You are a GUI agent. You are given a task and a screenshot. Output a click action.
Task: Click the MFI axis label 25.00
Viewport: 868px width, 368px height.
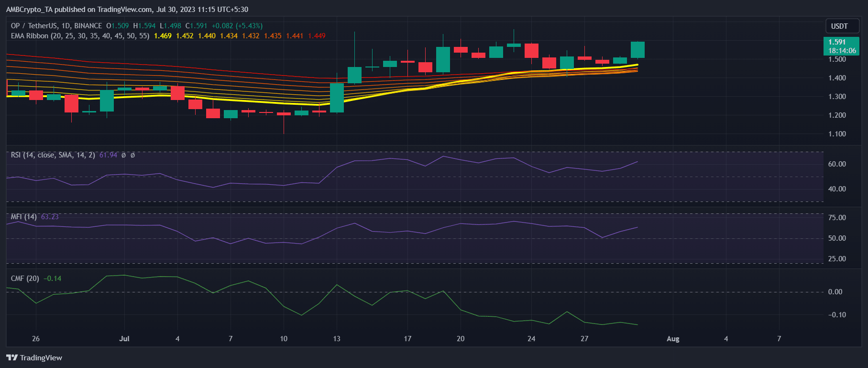tap(837, 259)
